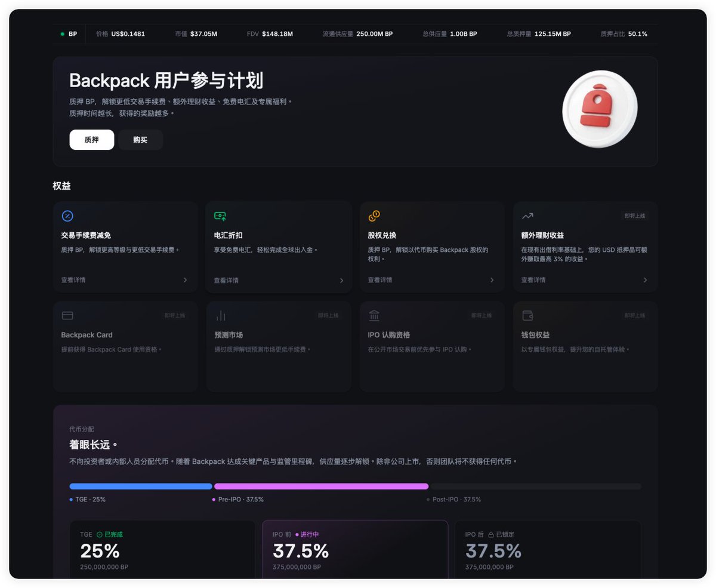Click the green 已完成 check icon

tap(100, 535)
